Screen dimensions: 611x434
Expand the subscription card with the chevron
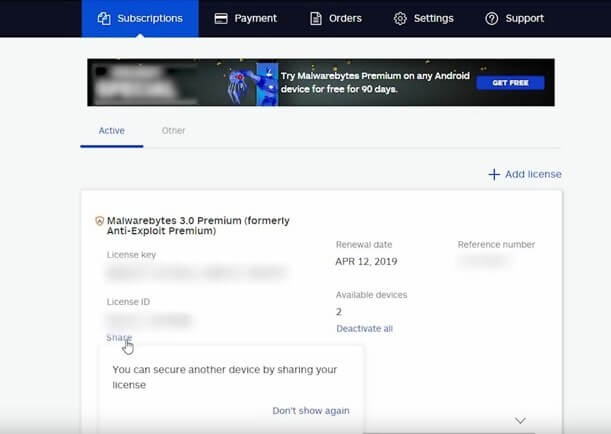pyautogui.click(x=520, y=421)
